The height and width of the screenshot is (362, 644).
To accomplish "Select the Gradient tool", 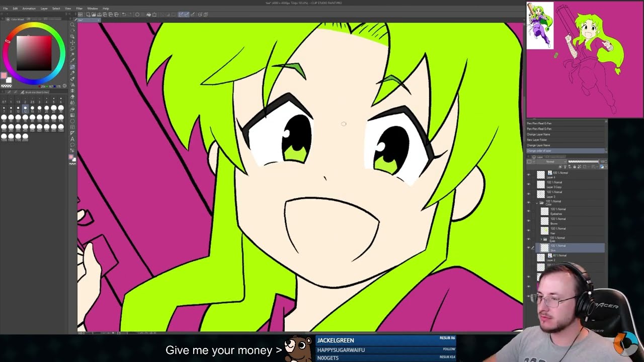I will tap(72, 115).
